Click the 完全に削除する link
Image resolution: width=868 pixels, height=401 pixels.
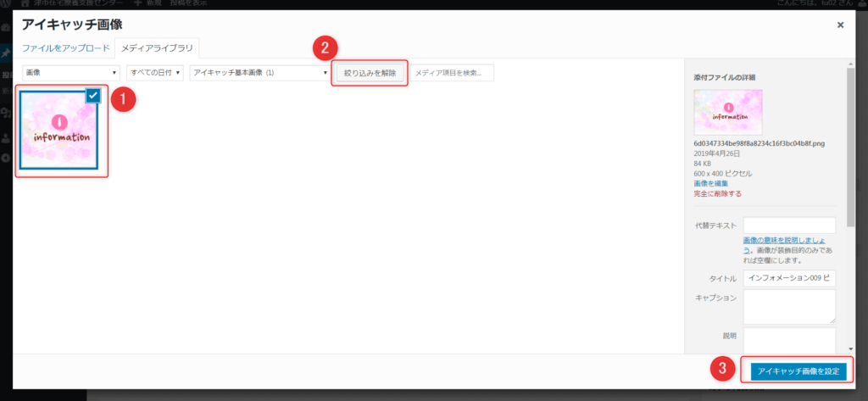[717, 193]
